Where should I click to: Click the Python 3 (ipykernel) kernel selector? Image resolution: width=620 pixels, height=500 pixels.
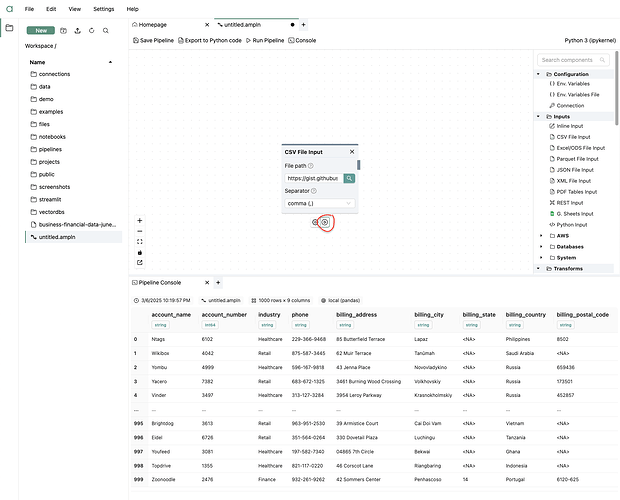tap(590, 40)
